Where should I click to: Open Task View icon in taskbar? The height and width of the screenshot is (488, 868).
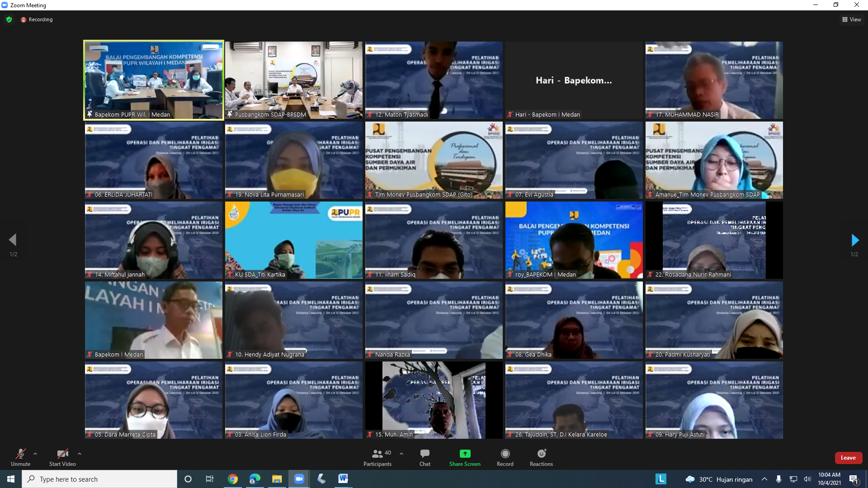point(210,479)
